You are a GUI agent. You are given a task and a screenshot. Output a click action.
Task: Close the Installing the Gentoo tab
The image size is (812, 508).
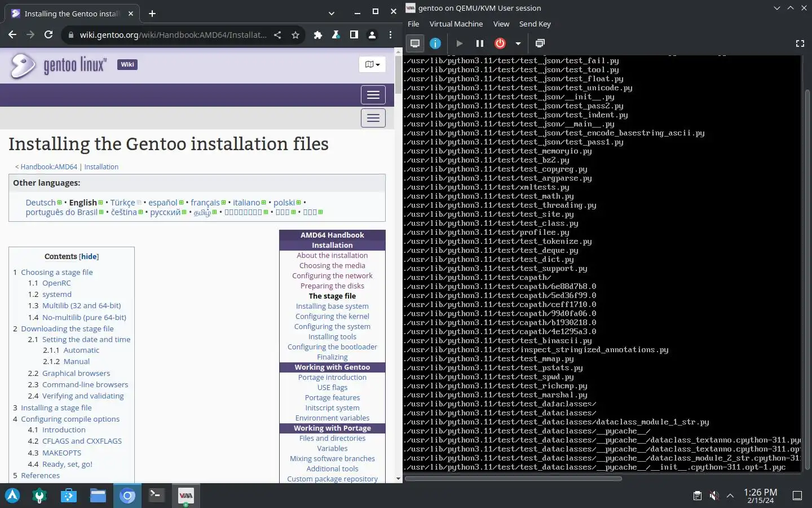click(131, 14)
